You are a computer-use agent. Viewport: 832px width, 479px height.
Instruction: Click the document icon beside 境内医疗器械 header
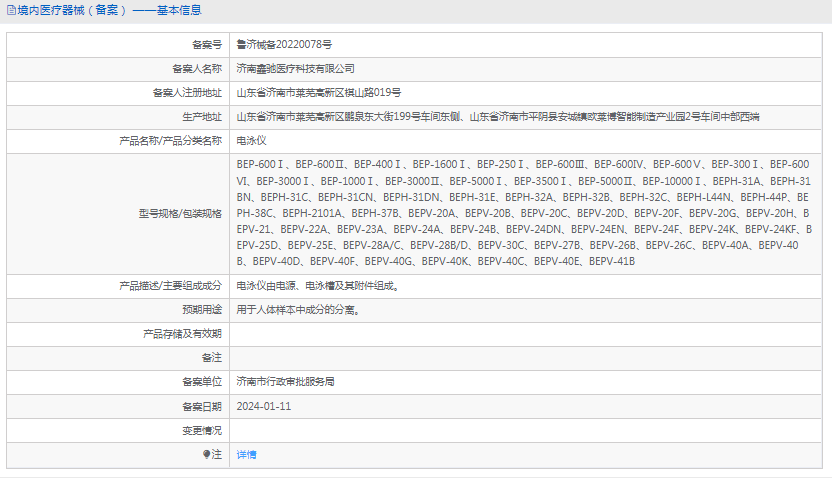11,10
